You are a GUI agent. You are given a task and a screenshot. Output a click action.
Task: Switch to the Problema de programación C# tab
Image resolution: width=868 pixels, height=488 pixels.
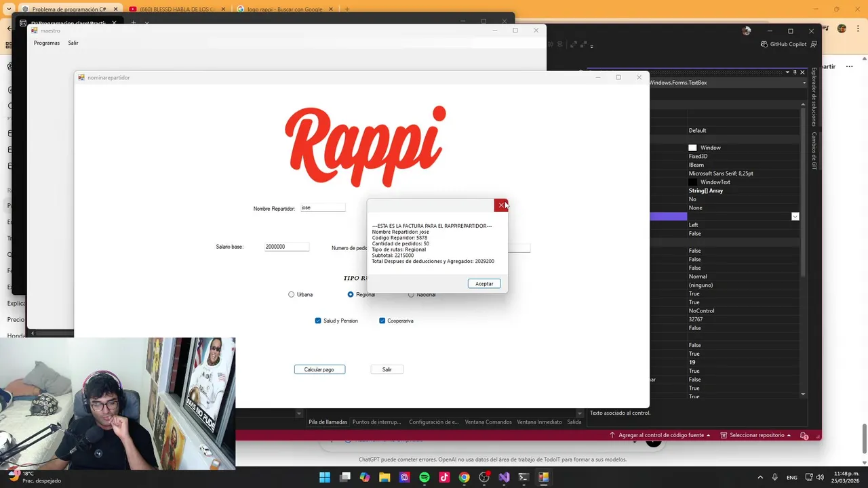pyautogui.click(x=68, y=9)
